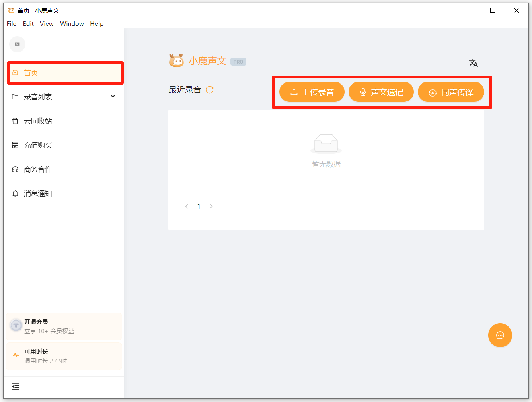Click the 小鹿声文 brand title text
This screenshot has height=402, width=532.
tap(207, 61)
